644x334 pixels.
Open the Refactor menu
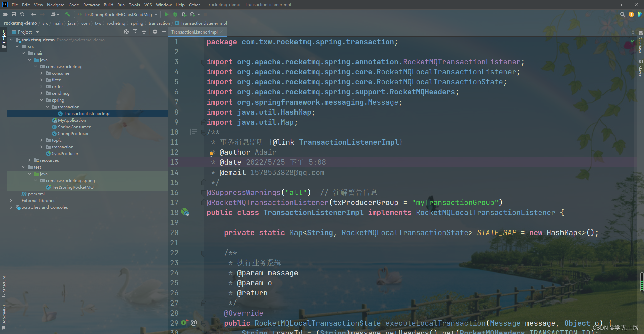click(x=91, y=5)
